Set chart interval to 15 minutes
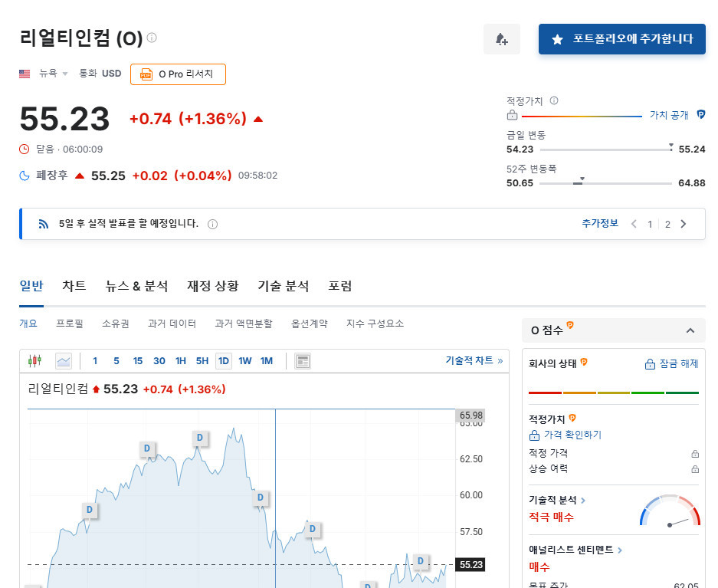The width and height of the screenshot is (718, 588). tap(138, 361)
